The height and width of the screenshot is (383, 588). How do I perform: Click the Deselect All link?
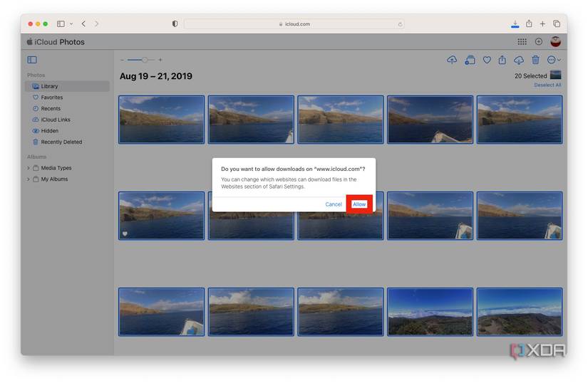547,85
